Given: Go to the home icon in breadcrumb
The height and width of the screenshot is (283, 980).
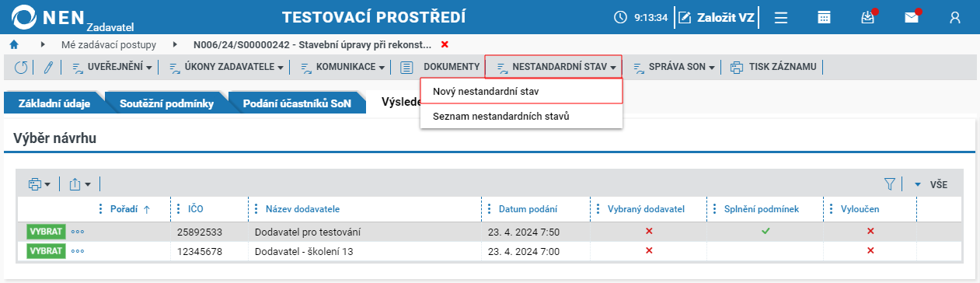Looking at the screenshot, I should click(x=13, y=44).
